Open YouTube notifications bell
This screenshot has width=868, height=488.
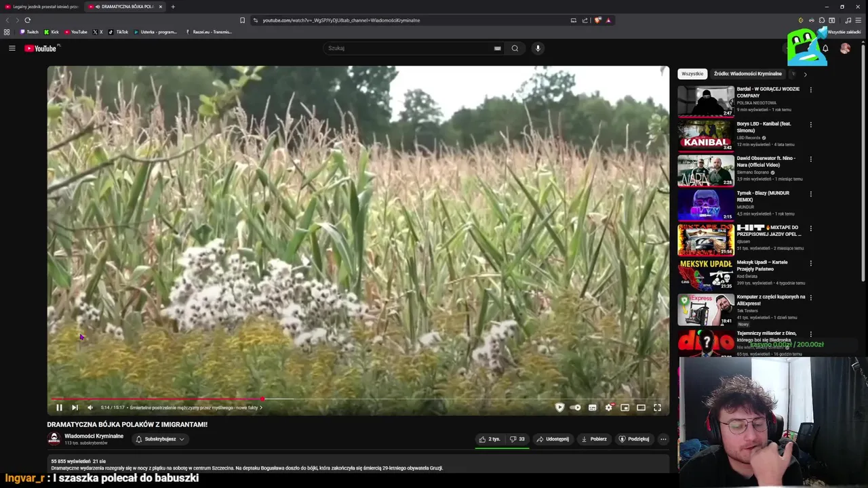click(x=825, y=48)
